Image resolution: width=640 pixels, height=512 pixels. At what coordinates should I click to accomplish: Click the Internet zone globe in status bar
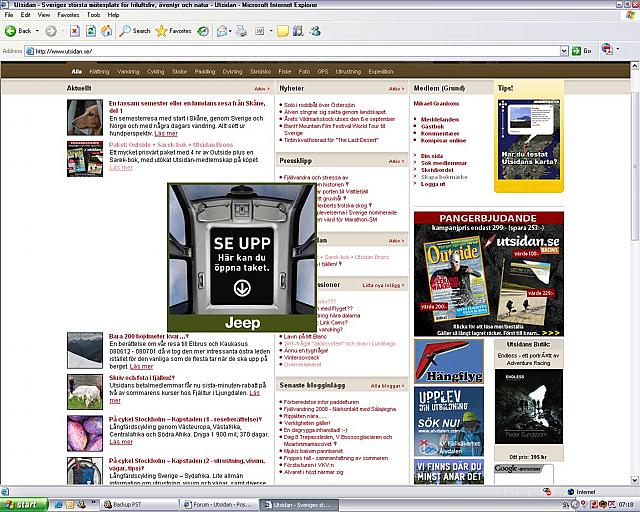(x=571, y=492)
